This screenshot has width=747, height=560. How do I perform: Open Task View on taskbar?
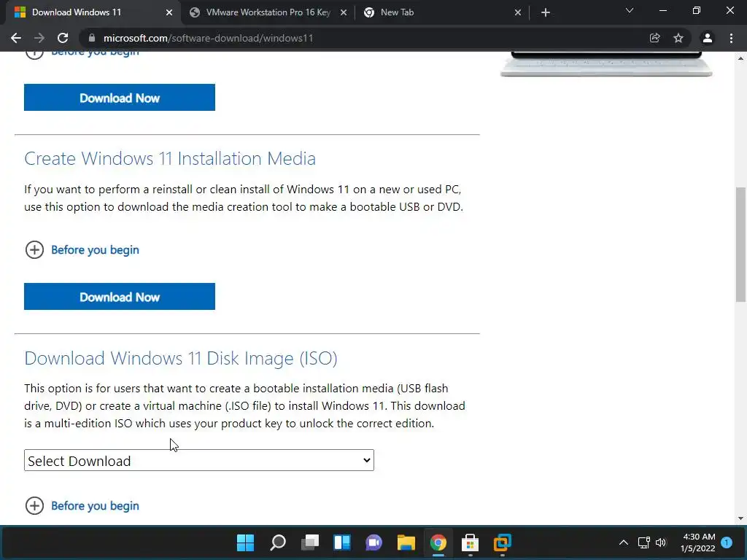pos(310,542)
